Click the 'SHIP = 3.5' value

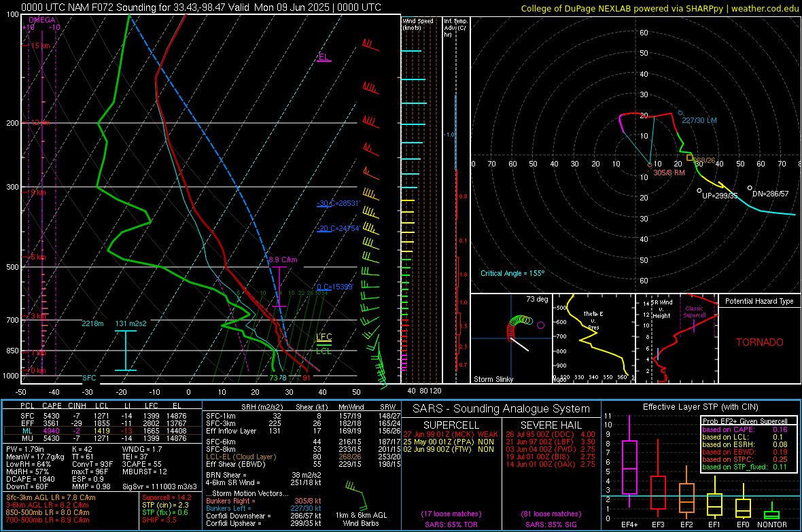click(159, 520)
